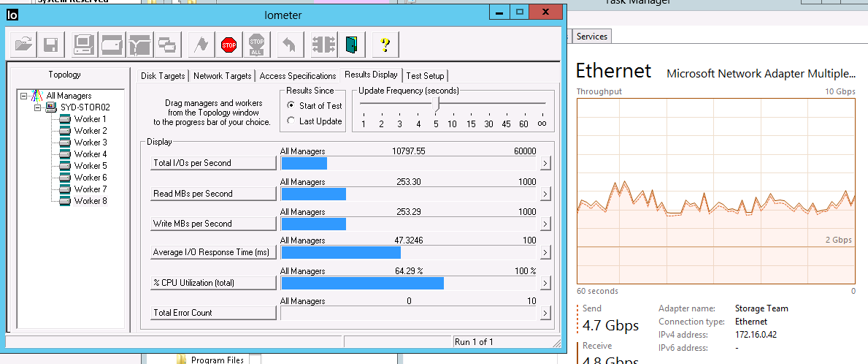Open Read MBs per Second arrow options
The width and height of the screenshot is (868, 364).
[x=545, y=194]
